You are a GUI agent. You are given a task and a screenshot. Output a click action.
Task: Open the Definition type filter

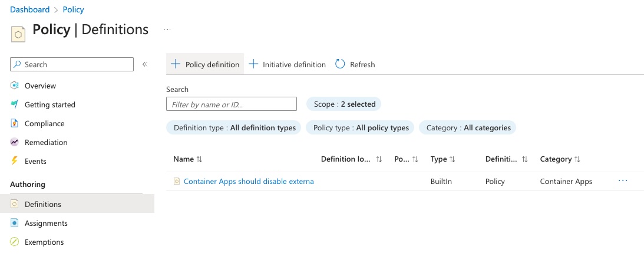point(234,128)
